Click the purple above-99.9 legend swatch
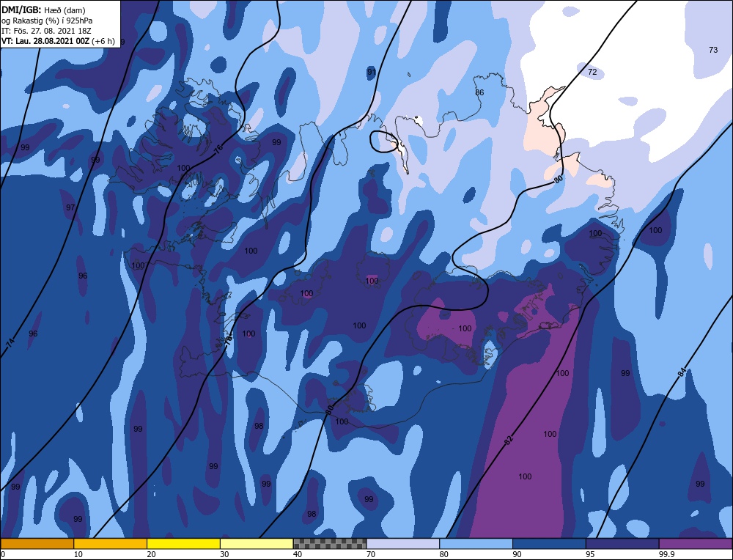The height and width of the screenshot is (560, 733). (696, 544)
